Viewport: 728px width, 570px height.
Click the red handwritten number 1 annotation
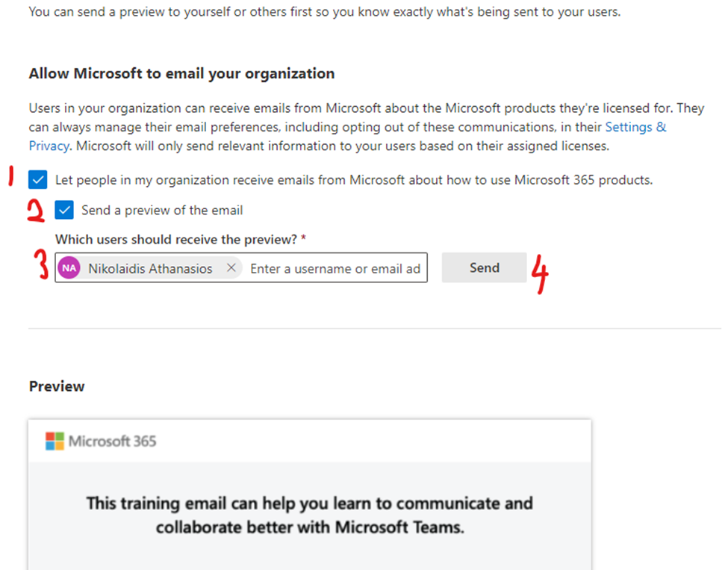11,179
